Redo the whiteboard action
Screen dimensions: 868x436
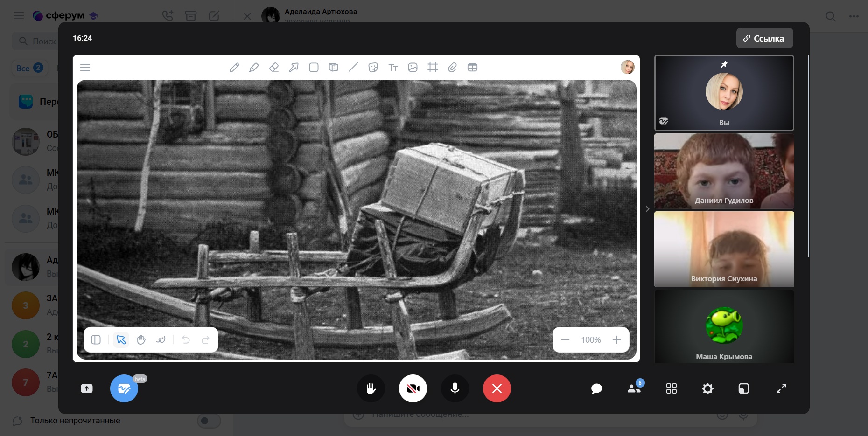[x=206, y=340]
